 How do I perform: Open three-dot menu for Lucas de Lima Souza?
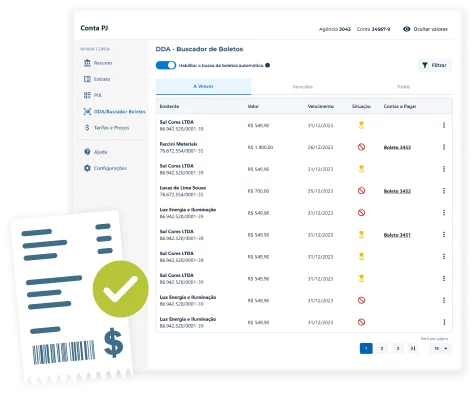[444, 191]
